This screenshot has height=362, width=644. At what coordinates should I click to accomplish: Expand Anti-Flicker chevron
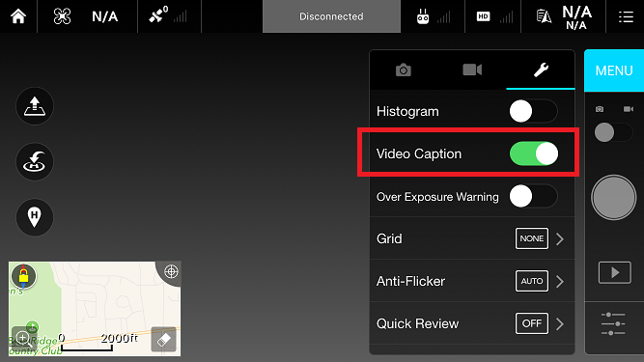(560, 282)
